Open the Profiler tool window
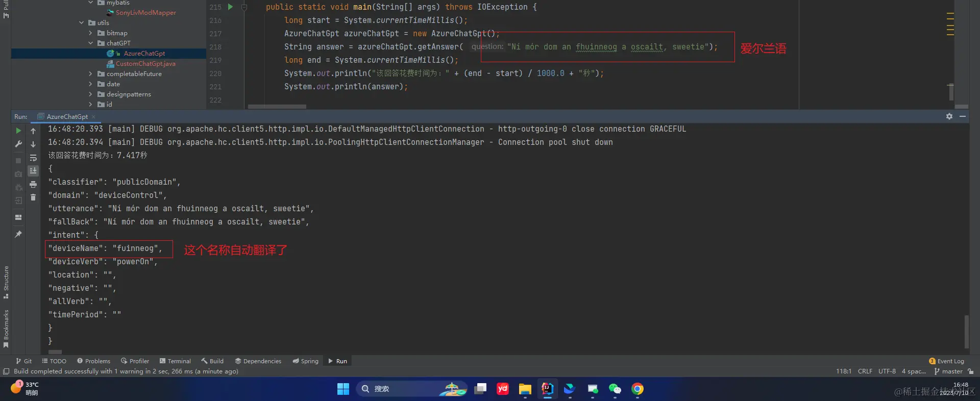 pyautogui.click(x=135, y=361)
